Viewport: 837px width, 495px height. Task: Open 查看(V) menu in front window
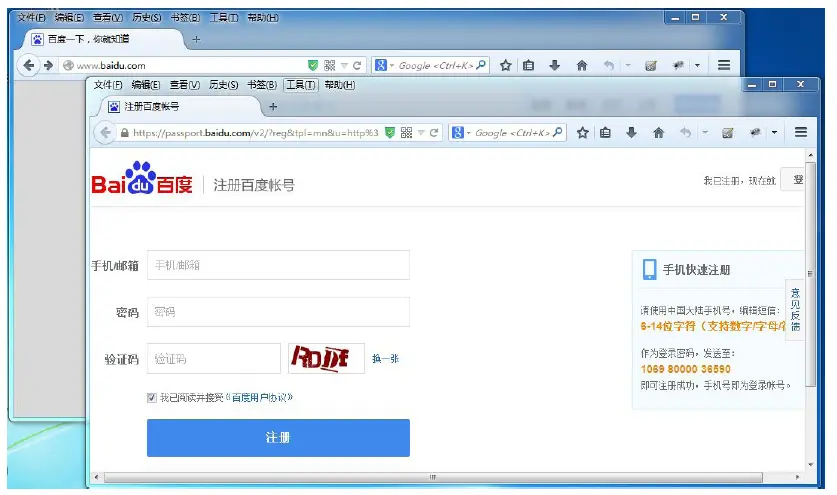pyautogui.click(x=185, y=84)
